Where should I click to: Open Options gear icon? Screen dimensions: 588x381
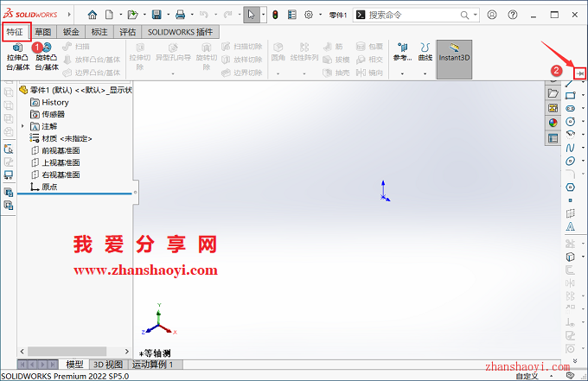click(309, 15)
